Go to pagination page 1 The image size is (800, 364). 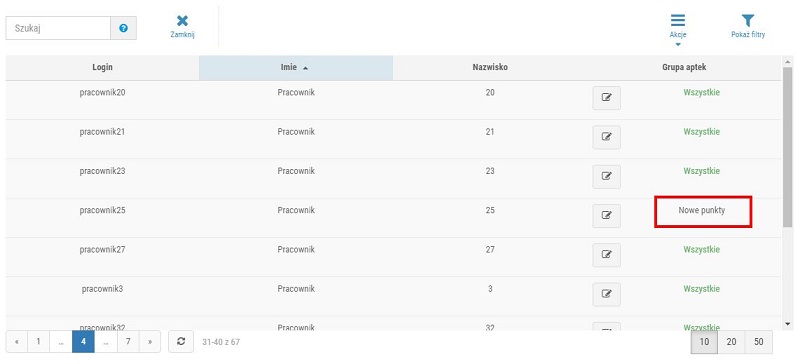coord(38,342)
